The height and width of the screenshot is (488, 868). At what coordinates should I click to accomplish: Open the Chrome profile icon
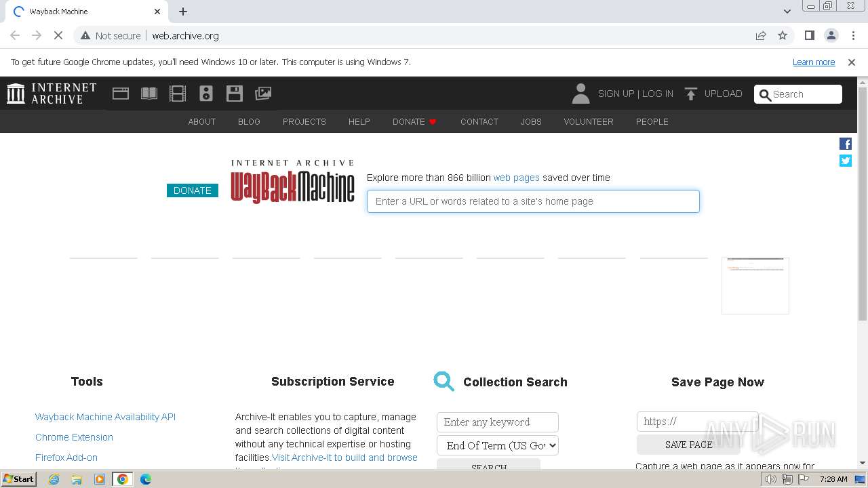click(831, 35)
